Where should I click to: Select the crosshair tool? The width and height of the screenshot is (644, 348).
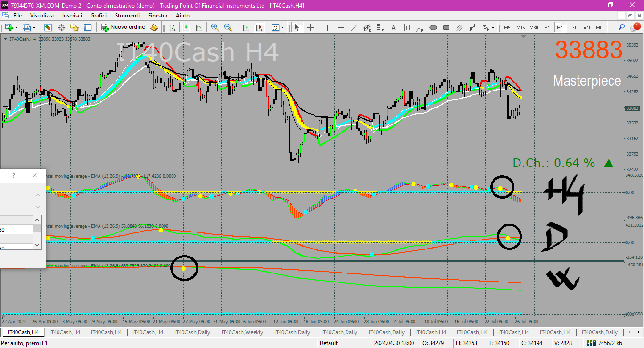pos(310,27)
